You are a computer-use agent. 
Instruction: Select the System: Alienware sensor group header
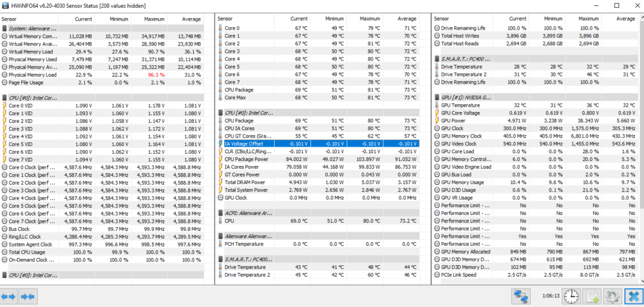32,28
